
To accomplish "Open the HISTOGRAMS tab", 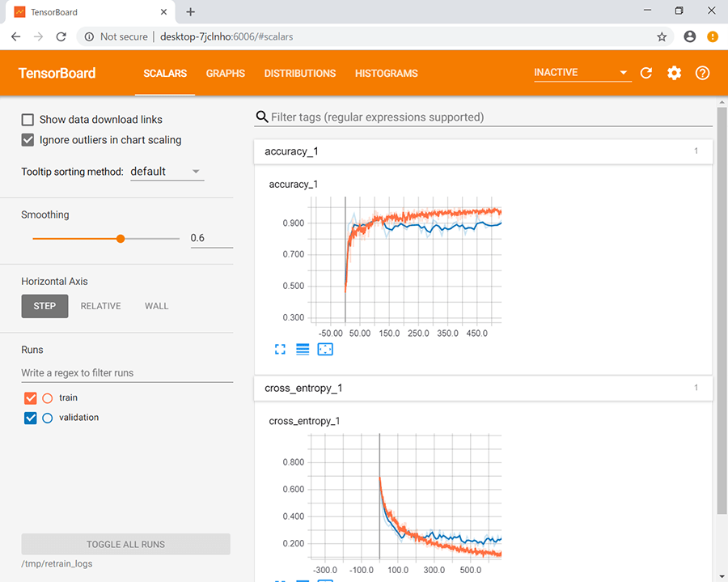I will [x=386, y=74].
